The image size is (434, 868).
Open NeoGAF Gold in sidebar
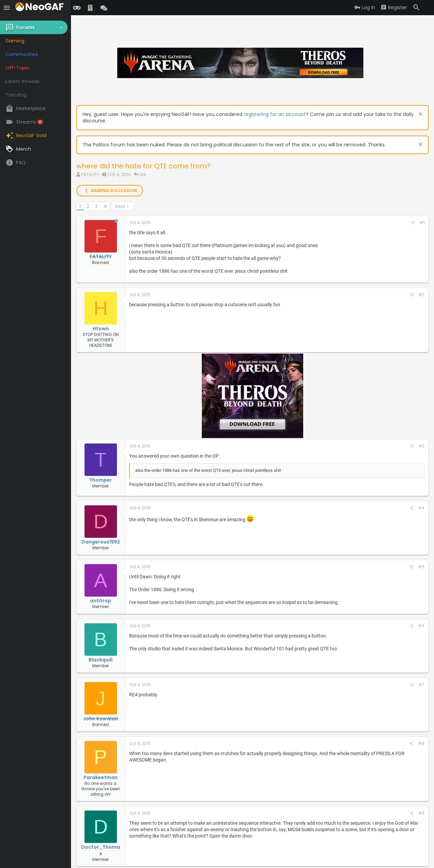[x=31, y=136]
